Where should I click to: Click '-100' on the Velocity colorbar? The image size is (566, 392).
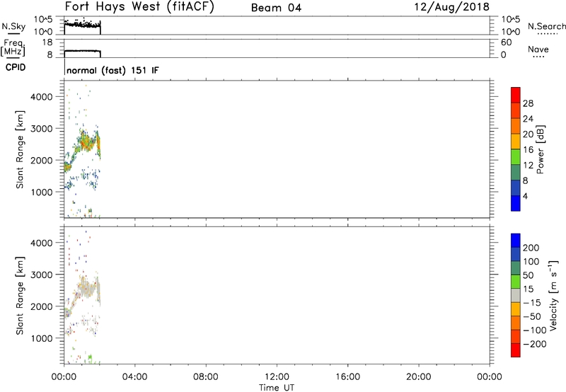535,330
